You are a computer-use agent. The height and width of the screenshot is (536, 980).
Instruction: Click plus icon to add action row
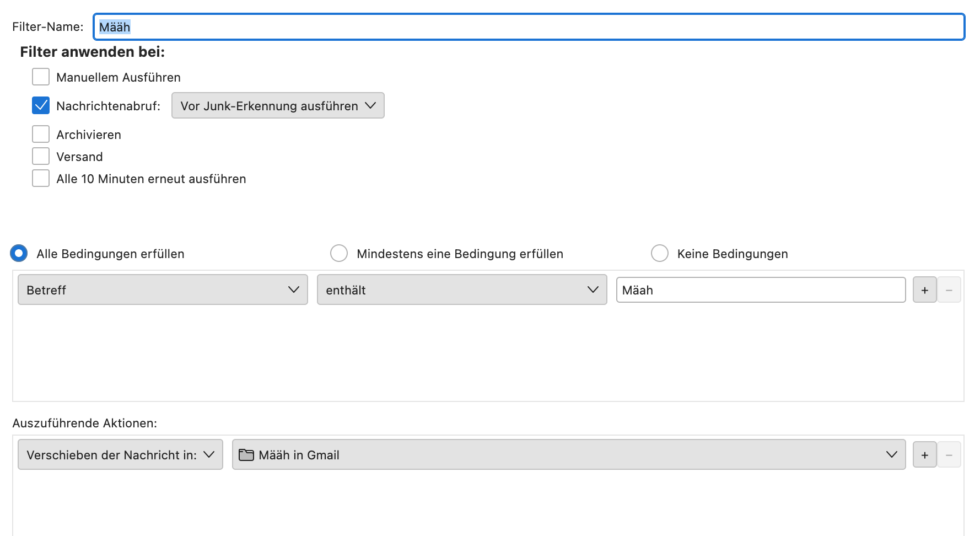coord(924,455)
